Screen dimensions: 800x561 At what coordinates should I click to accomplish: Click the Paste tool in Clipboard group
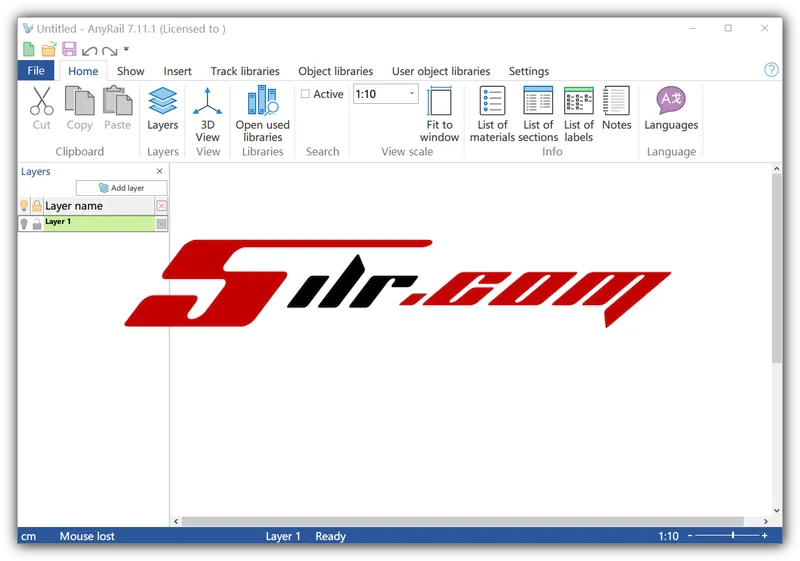click(x=117, y=109)
